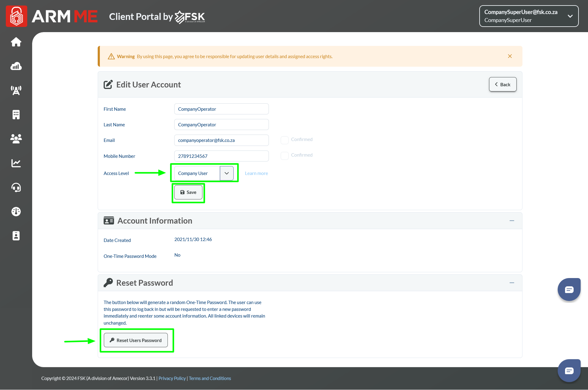This screenshot has height=390, width=588.
Task: Toggle the Mobile Number Confirmed checkbox
Action: click(x=285, y=155)
